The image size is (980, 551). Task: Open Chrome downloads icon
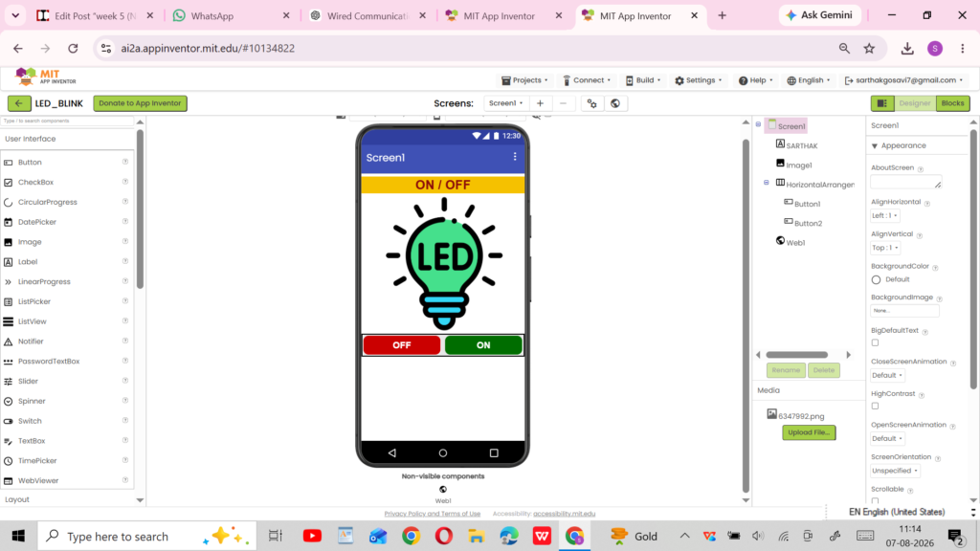tap(907, 48)
